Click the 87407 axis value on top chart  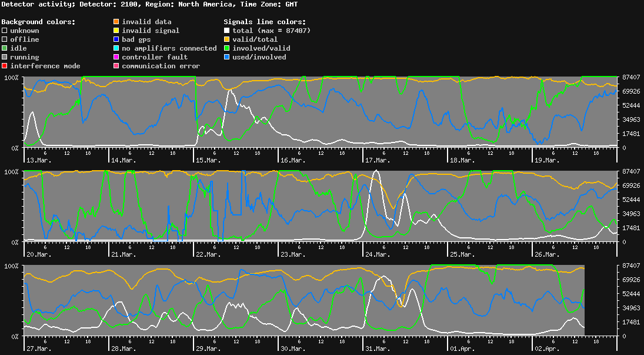(x=630, y=77)
